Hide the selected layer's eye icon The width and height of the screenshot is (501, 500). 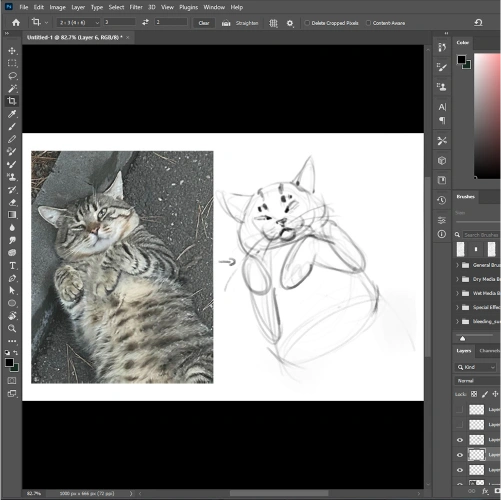tap(460, 455)
